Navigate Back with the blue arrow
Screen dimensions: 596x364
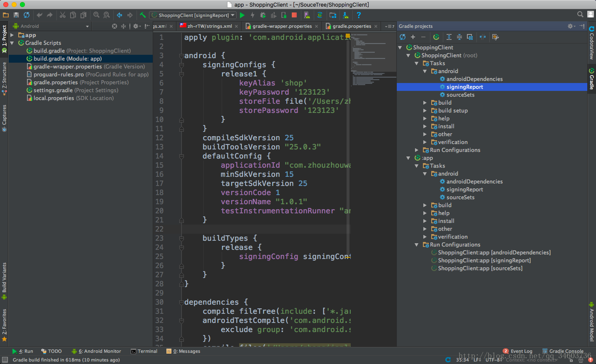click(120, 15)
